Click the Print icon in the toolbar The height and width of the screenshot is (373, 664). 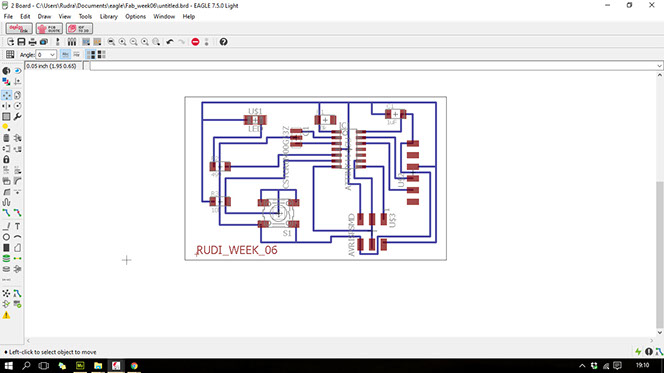[33, 42]
